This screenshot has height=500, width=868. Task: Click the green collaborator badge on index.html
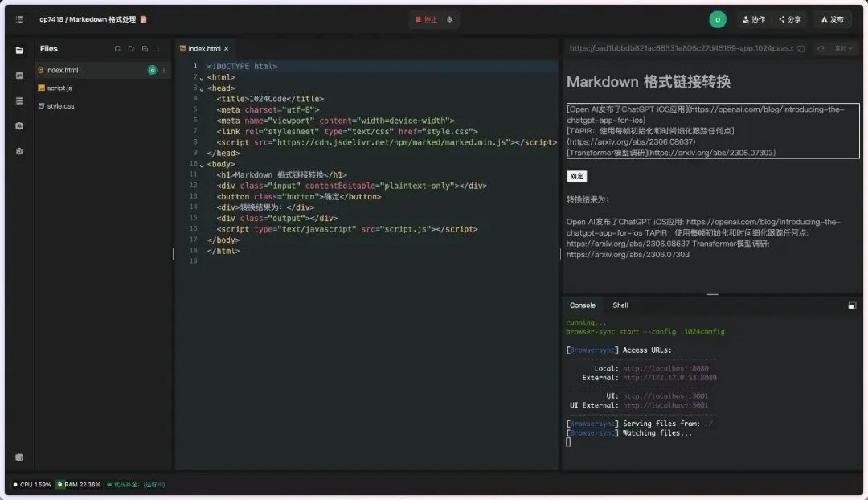point(152,70)
